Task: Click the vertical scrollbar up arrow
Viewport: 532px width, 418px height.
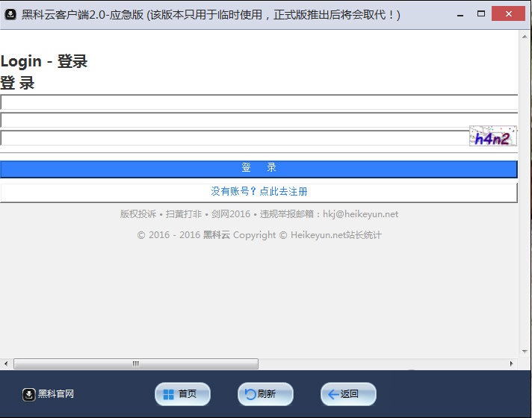Action: pos(525,36)
